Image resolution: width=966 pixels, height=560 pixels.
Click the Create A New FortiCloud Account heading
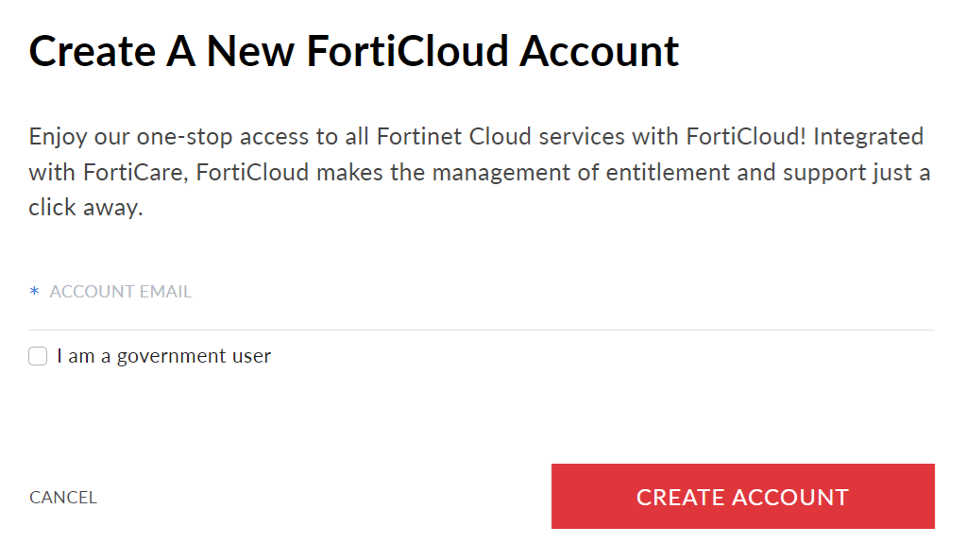click(x=353, y=51)
